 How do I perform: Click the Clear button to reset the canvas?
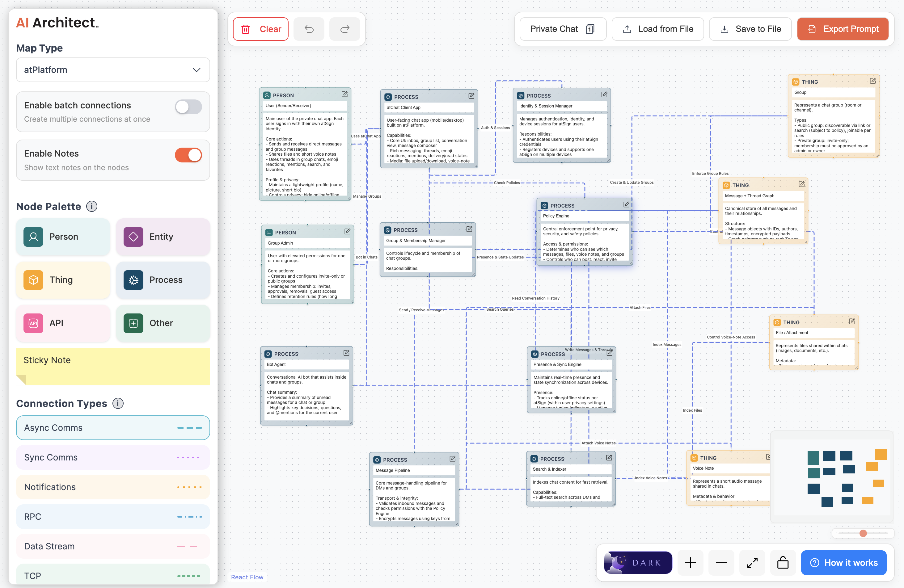point(260,29)
